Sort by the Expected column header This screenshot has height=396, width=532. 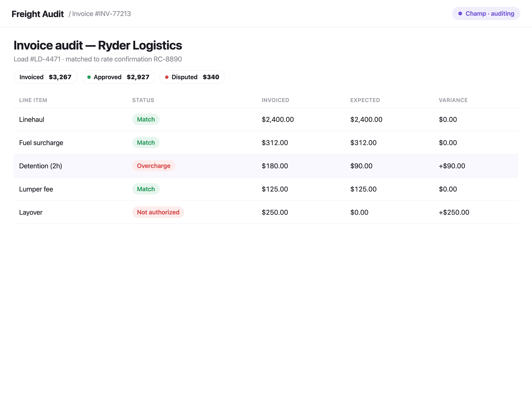(365, 100)
